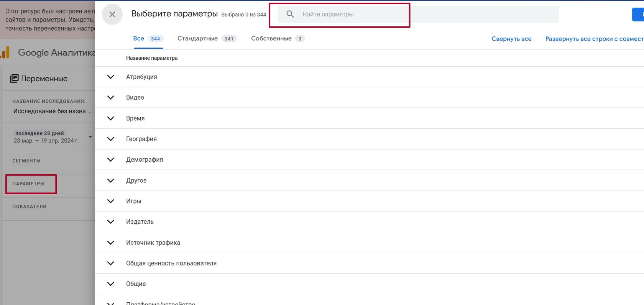The height and width of the screenshot is (305, 644).
Task: Click the '341' count badge
Action: [x=229, y=39]
